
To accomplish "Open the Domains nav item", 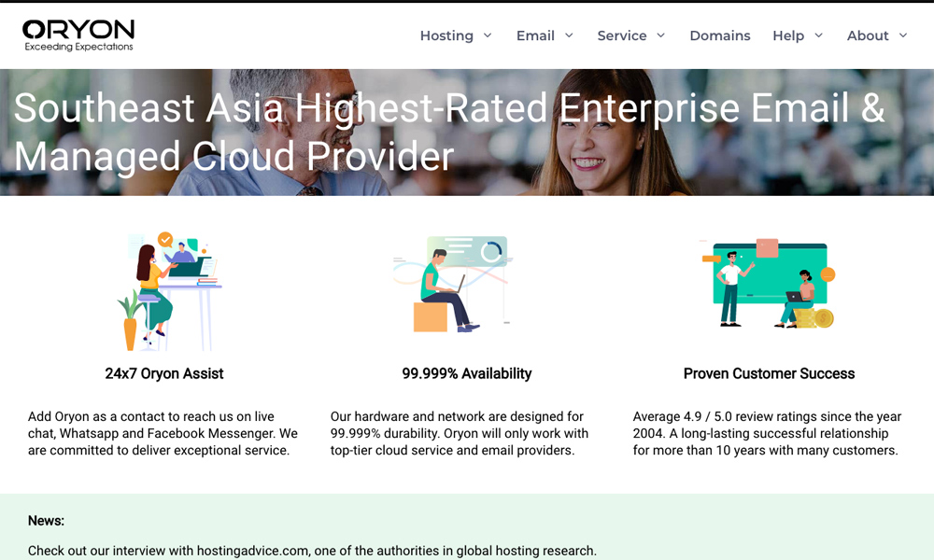I will point(719,35).
